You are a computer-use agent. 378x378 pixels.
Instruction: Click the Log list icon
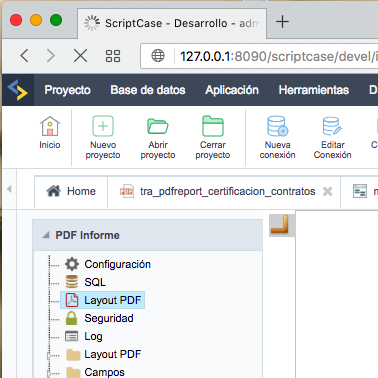(72, 336)
